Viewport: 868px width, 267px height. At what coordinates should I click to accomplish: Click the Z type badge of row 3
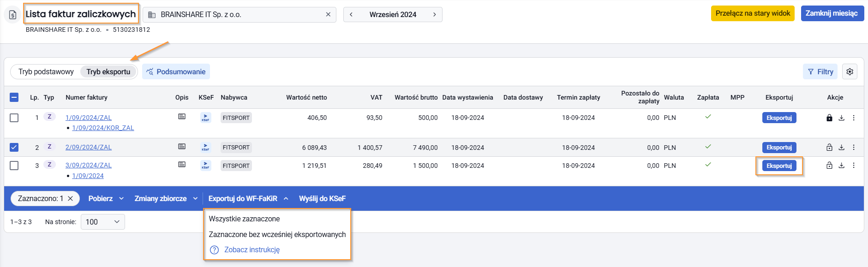click(49, 165)
